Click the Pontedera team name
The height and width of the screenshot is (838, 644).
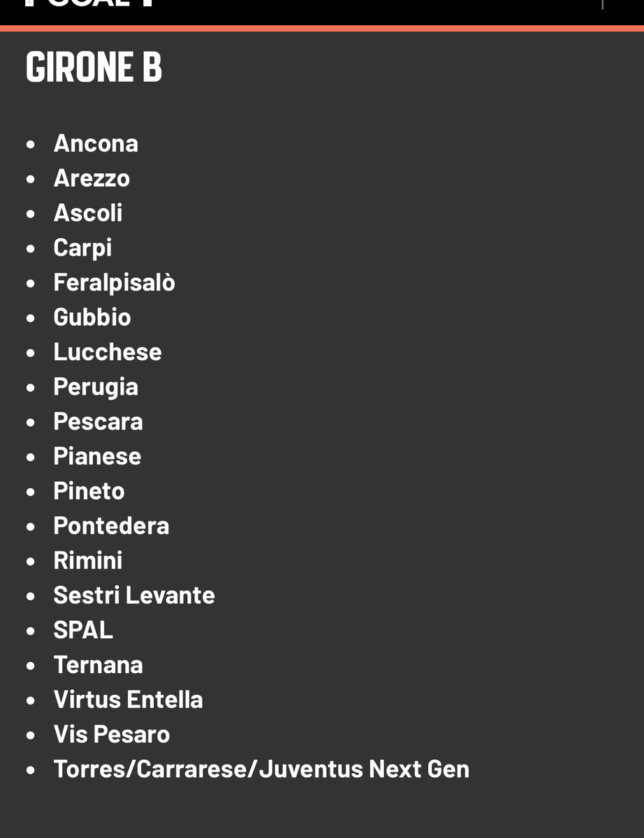coord(111,526)
